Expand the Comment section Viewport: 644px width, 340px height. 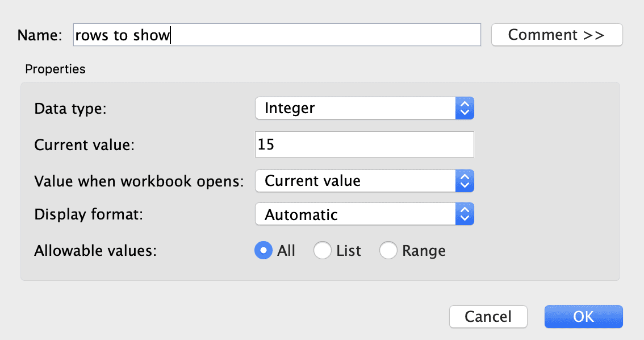point(556,35)
